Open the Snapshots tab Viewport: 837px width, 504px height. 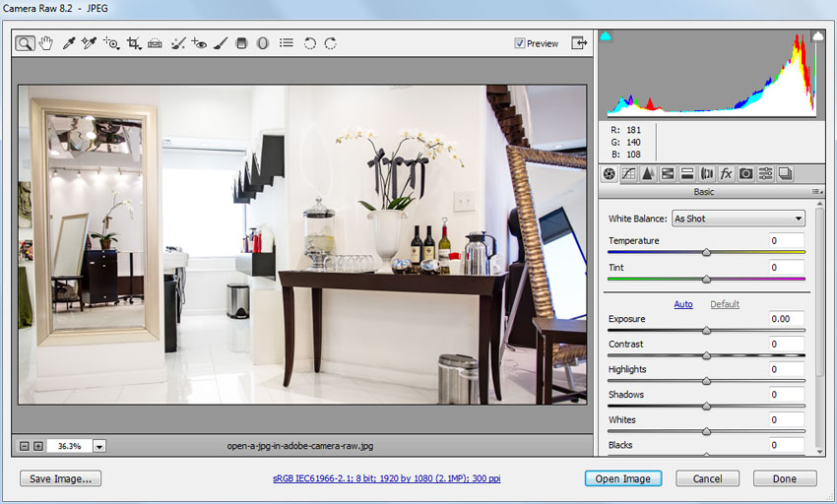pos(785,173)
